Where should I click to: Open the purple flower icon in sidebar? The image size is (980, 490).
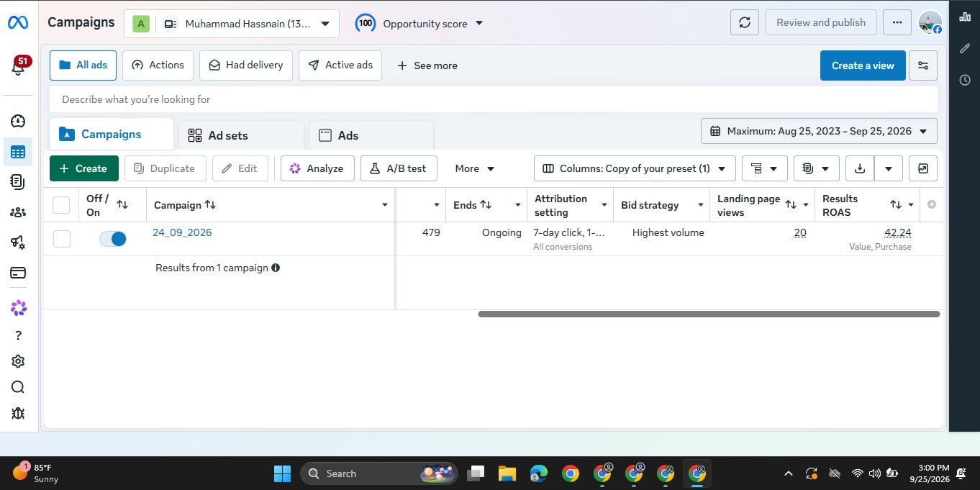click(18, 308)
